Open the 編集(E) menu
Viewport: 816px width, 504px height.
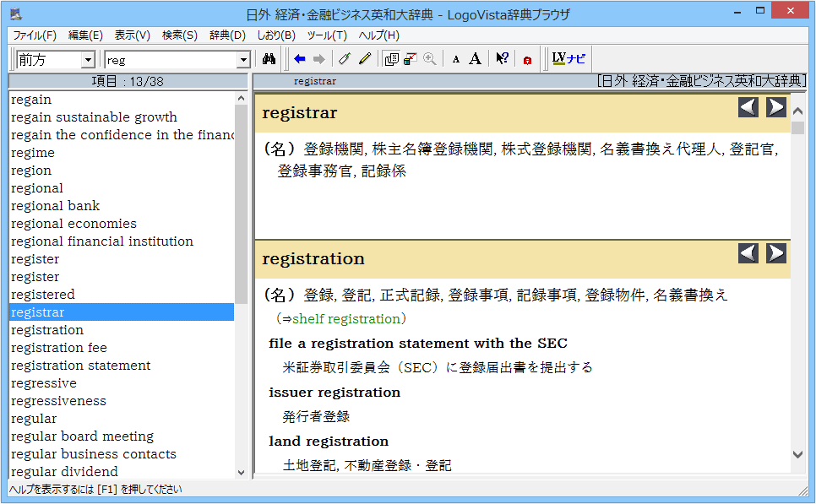(x=85, y=35)
